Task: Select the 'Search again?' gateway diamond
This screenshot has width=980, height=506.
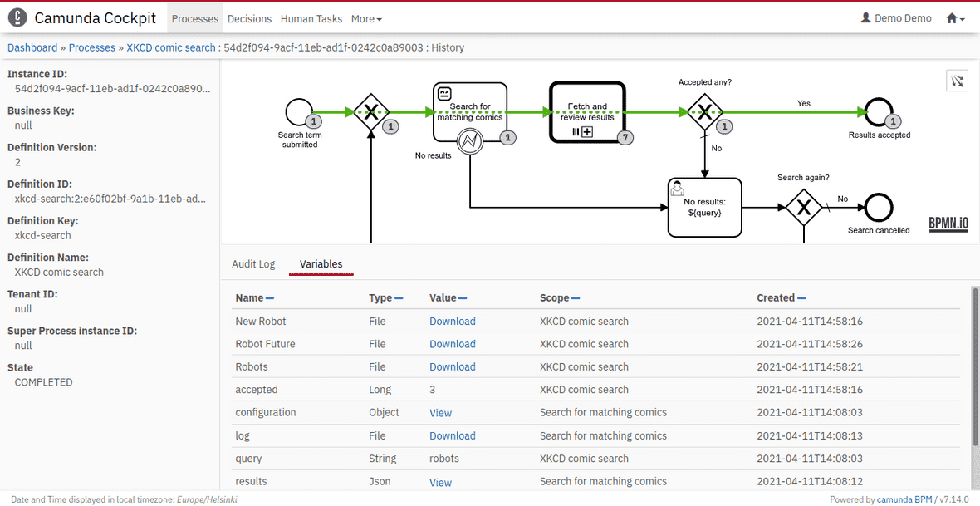Action: click(x=803, y=208)
